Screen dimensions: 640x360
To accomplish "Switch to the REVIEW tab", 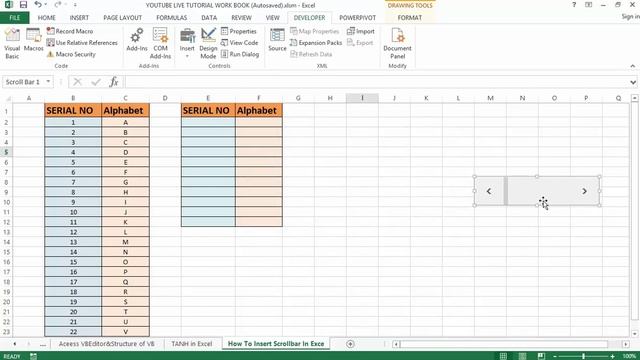I will tap(241, 18).
